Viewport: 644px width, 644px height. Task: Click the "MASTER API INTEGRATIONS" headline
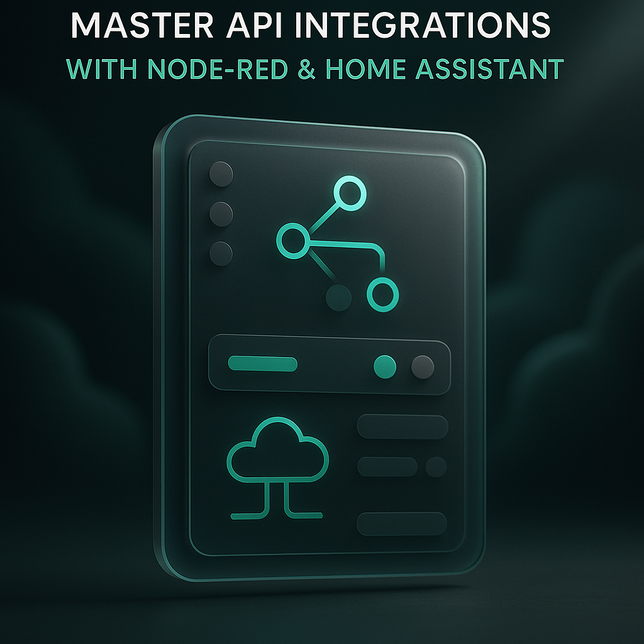(311, 25)
